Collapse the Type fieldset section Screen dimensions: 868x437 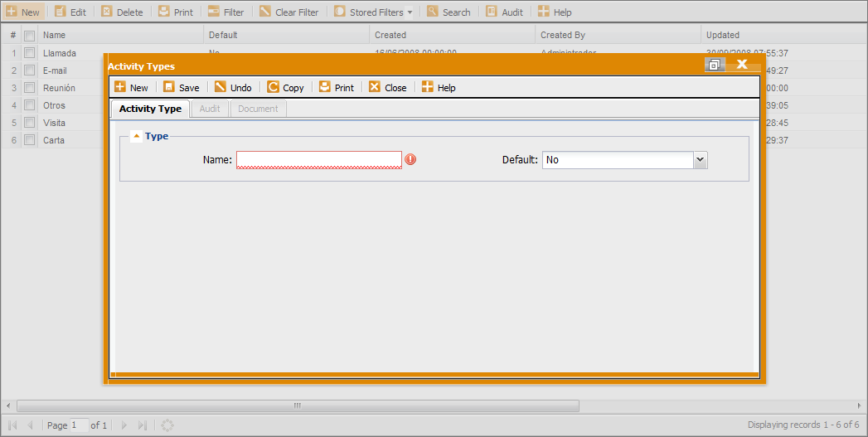tap(136, 136)
